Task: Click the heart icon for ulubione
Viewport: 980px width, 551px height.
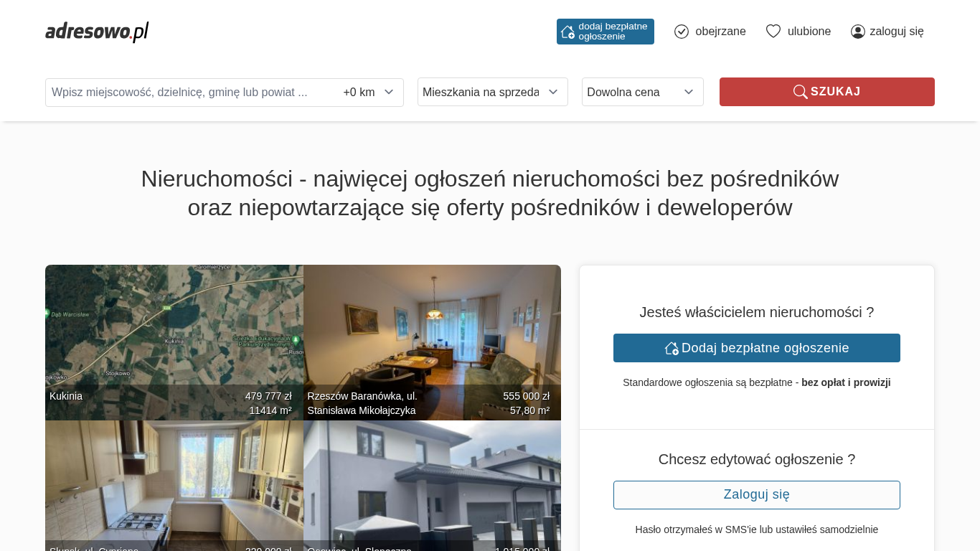Action: click(773, 32)
